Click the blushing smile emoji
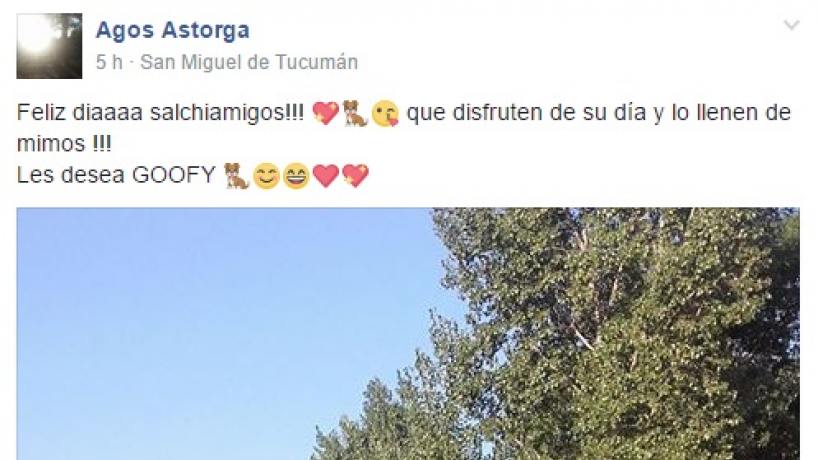Viewport: 818px width, 460px height. [x=267, y=176]
